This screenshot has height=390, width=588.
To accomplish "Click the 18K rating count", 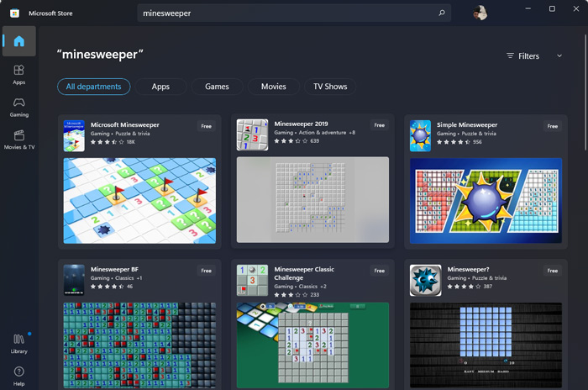I will click(130, 142).
